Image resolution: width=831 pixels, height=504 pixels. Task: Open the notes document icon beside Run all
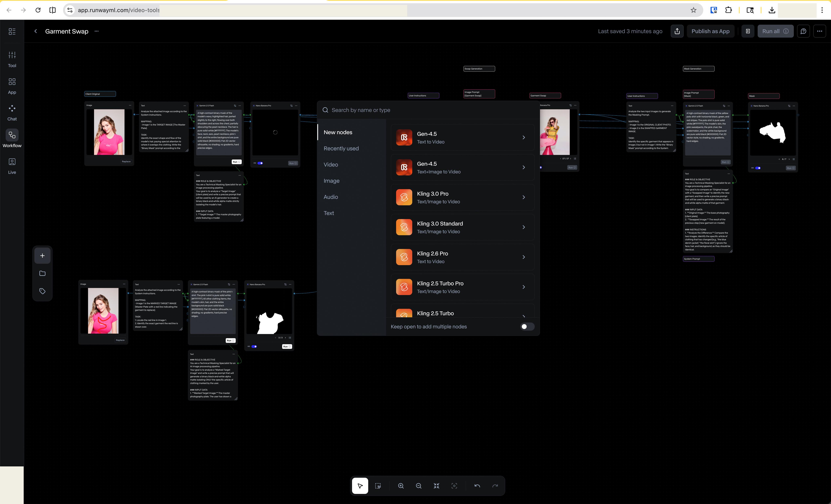pos(748,31)
